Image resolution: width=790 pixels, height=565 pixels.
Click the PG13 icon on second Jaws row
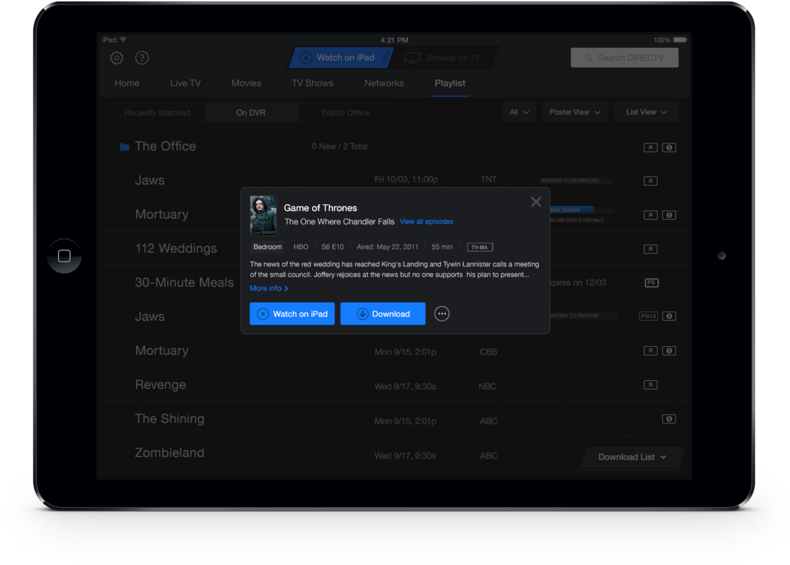[648, 316]
